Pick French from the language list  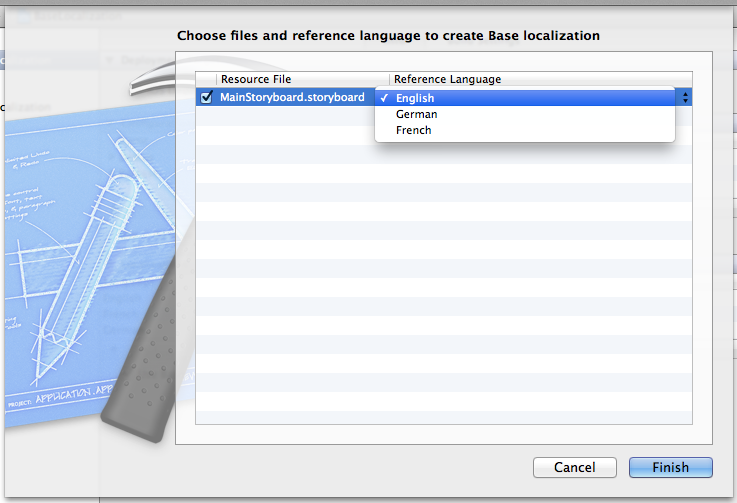[x=413, y=130]
